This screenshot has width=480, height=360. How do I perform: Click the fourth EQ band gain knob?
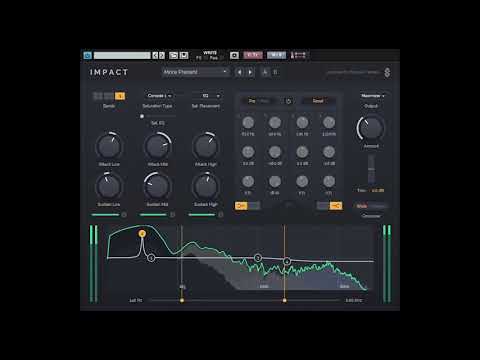329,152
